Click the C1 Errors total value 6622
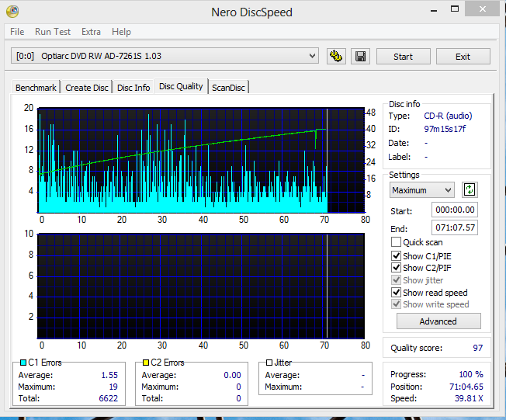This screenshot has height=420, width=506. [109, 398]
